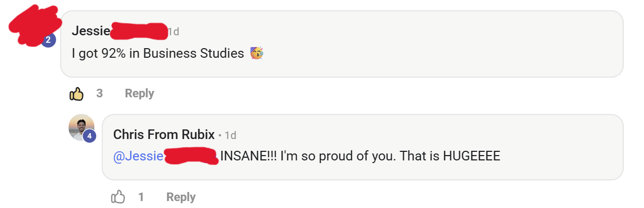
Task: Click the party face emoji in Jessie's comment
Action: click(257, 53)
